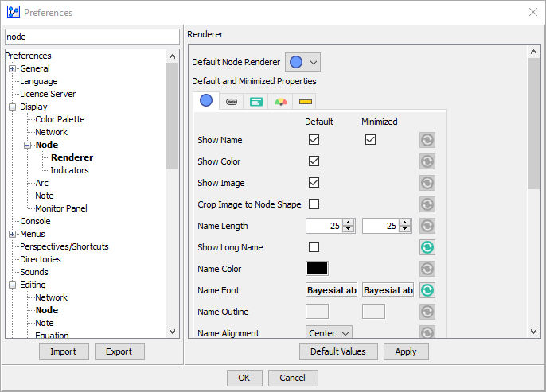Open the gauge renderer tab
This screenshot has height=392, width=546.
(x=281, y=102)
